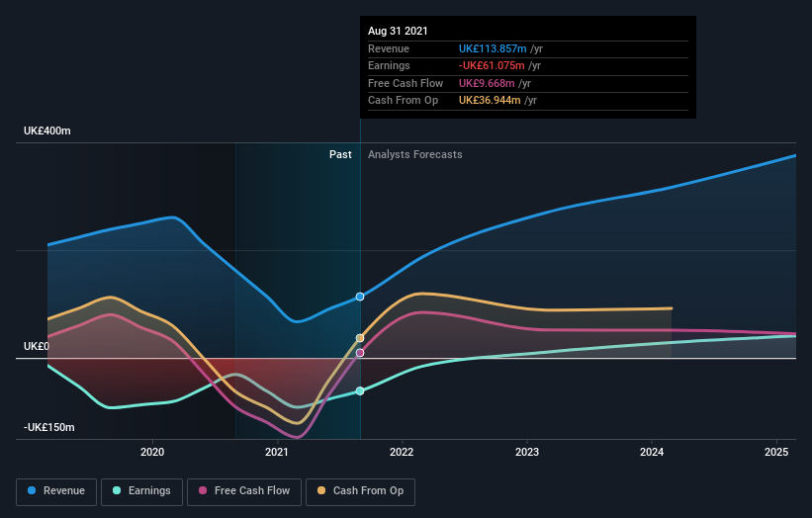Click the UK£36.944m cash from op value
812x518 pixels.
click(490, 101)
